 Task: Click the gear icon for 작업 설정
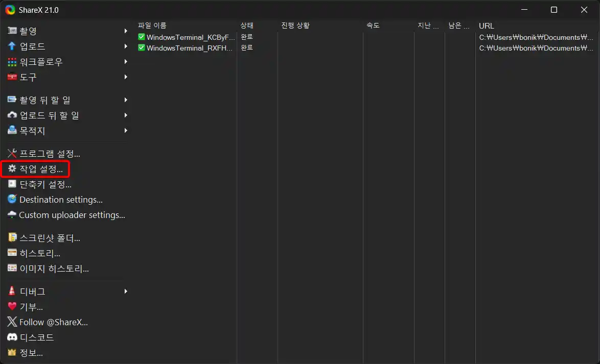pos(12,168)
